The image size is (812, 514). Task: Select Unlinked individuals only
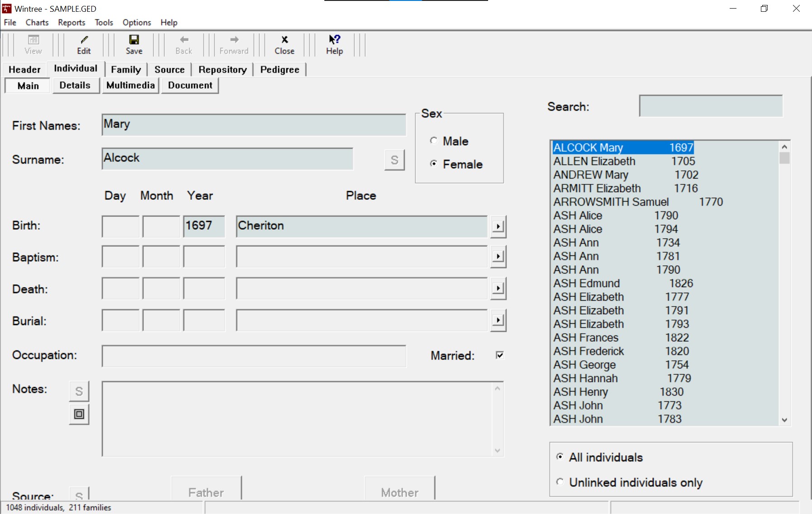point(560,482)
